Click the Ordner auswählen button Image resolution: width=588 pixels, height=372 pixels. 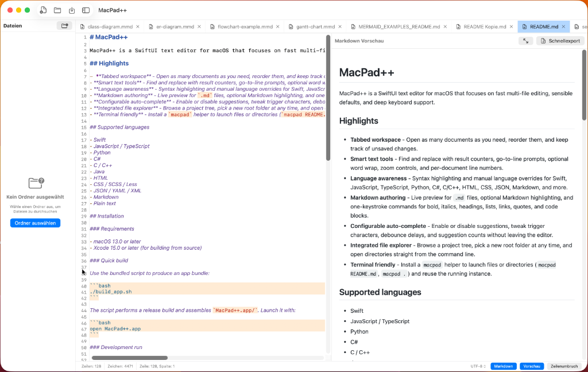point(35,223)
